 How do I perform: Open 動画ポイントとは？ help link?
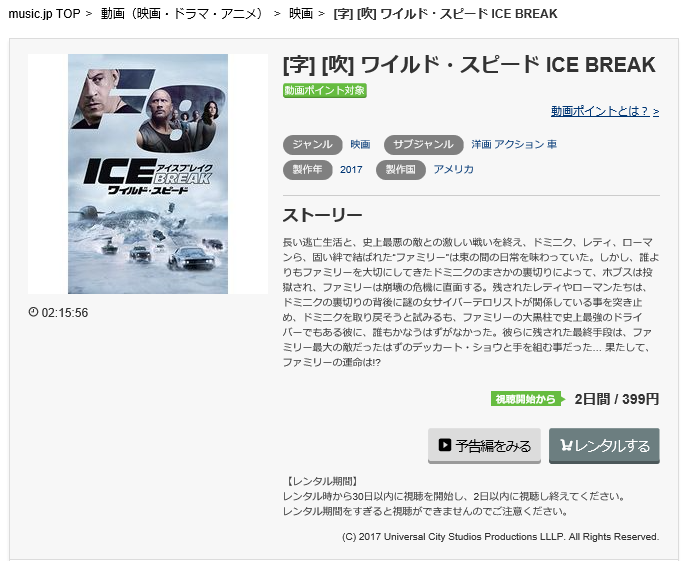tap(605, 111)
